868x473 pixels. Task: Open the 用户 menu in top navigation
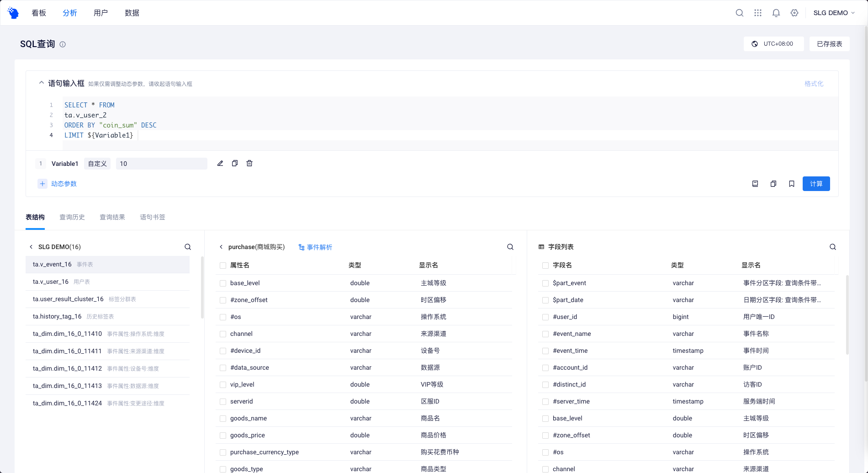[x=101, y=13]
